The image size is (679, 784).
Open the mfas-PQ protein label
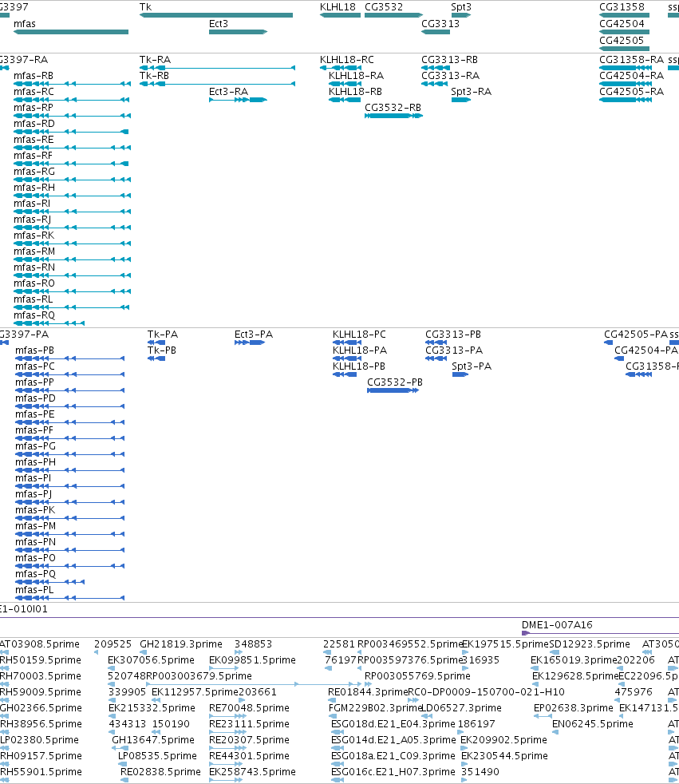(35, 574)
